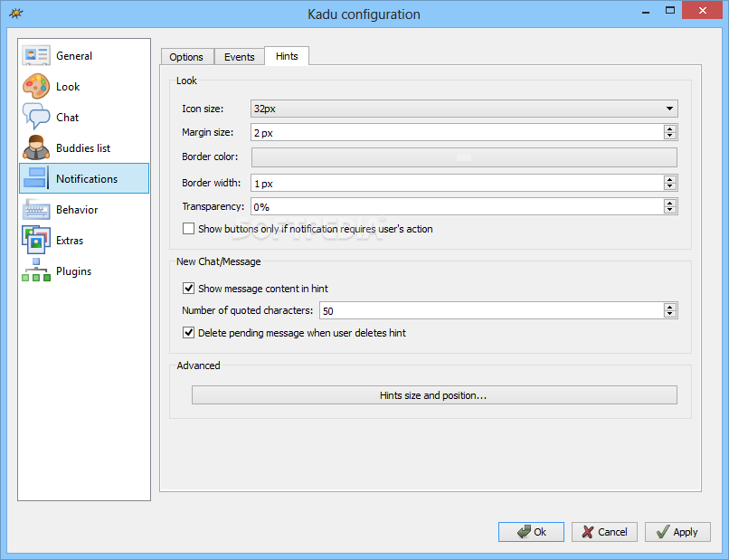Select General label in sidebar
Image resolution: width=729 pixels, height=560 pixels.
[x=74, y=56]
